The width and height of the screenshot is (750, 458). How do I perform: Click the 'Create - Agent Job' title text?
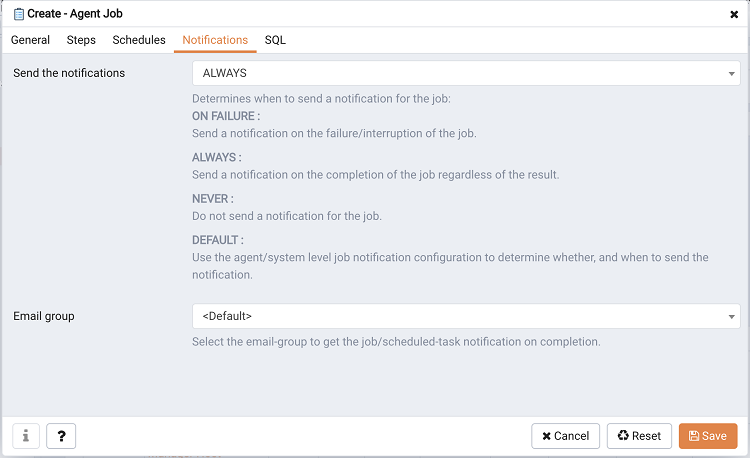pyautogui.click(x=75, y=14)
